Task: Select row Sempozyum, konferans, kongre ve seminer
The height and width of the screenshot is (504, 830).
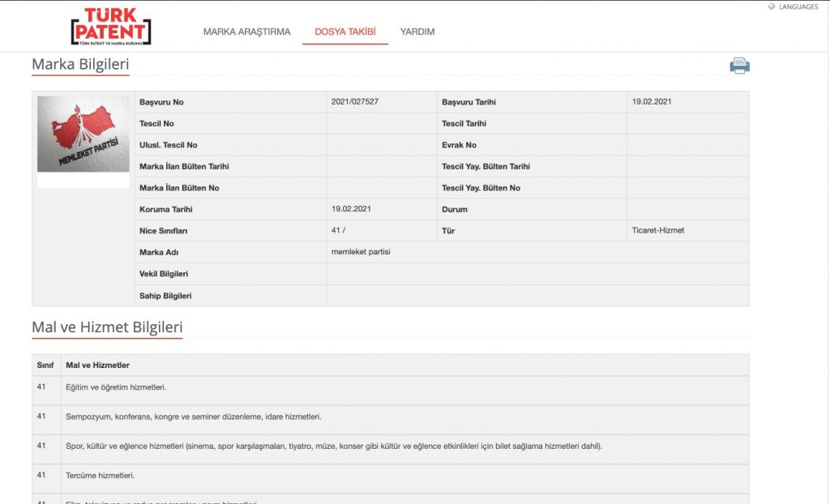Action: (391, 421)
